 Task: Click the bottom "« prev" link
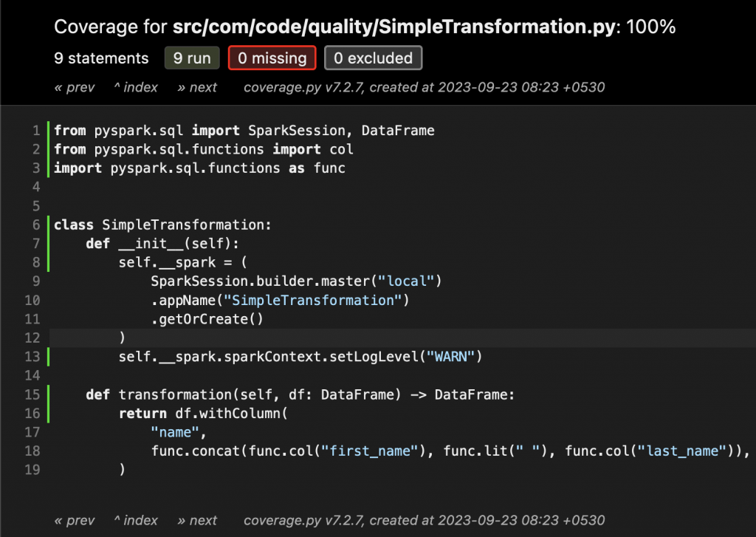tap(75, 520)
